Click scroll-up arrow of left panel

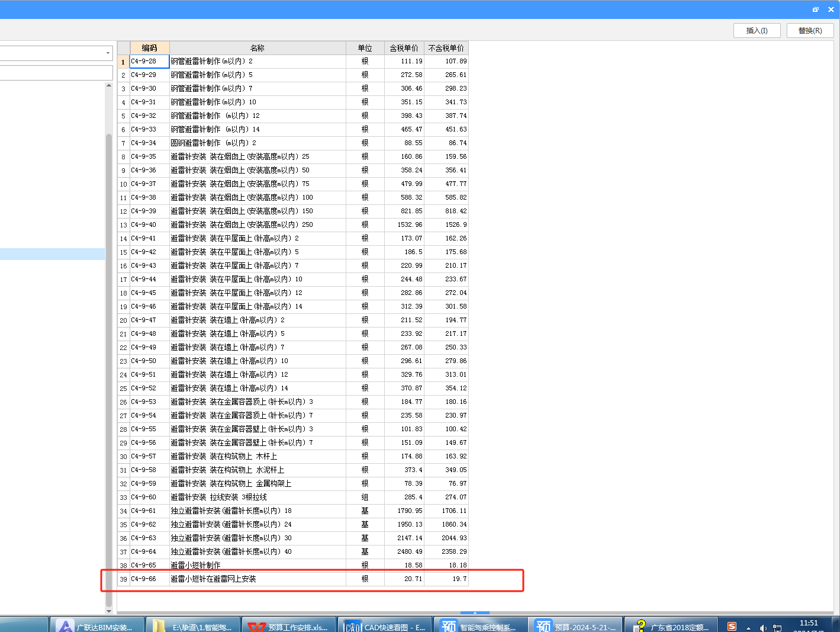109,86
